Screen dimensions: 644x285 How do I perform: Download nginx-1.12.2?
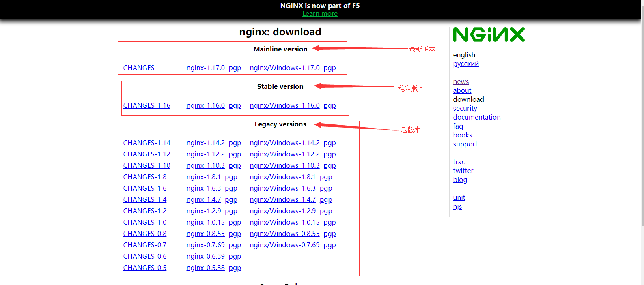pos(205,154)
